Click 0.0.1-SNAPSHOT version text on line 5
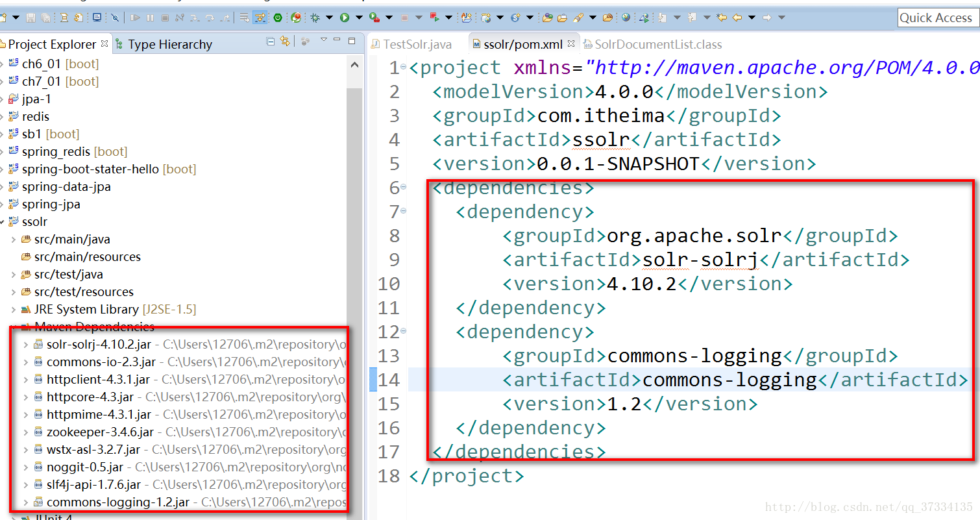Viewport: 980px width, 520px height. [x=618, y=164]
